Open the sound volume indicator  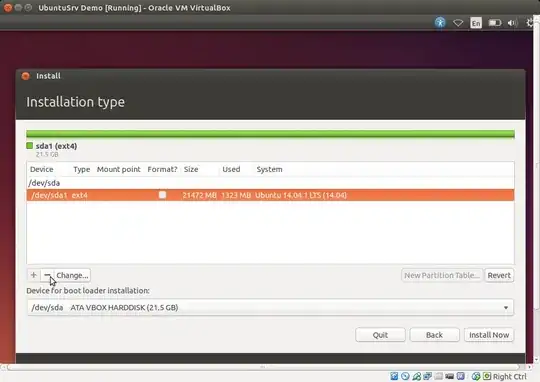point(512,23)
